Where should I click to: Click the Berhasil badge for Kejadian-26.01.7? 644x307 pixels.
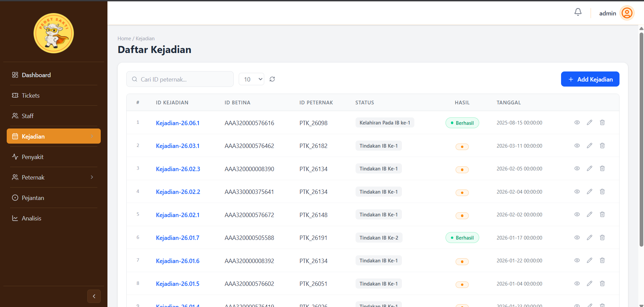click(x=462, y=238)
